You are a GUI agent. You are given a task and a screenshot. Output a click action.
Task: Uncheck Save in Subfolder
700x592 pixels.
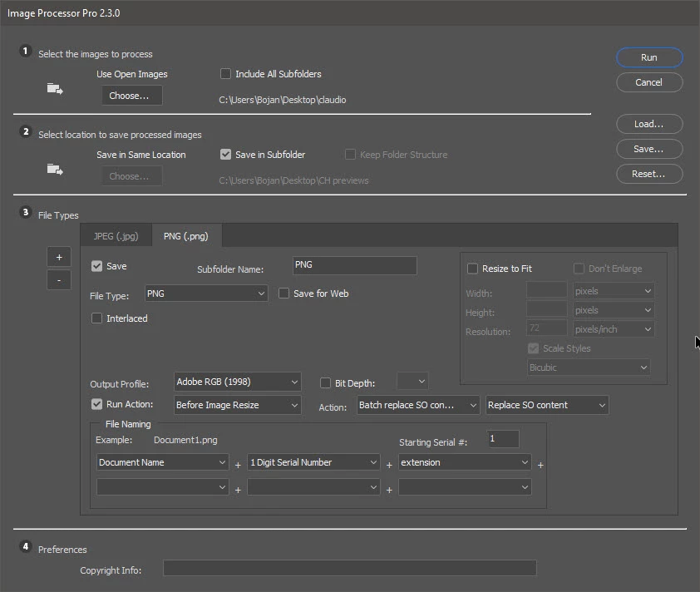225,155
